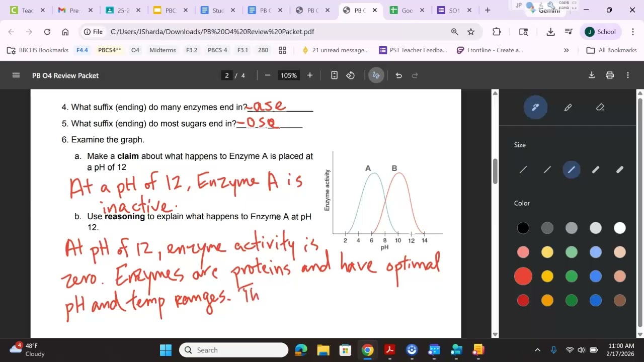Viewport: 644px width, 362px height.
Task: Pick the light yellow color swatch
Action: click(x=547, y=252)
